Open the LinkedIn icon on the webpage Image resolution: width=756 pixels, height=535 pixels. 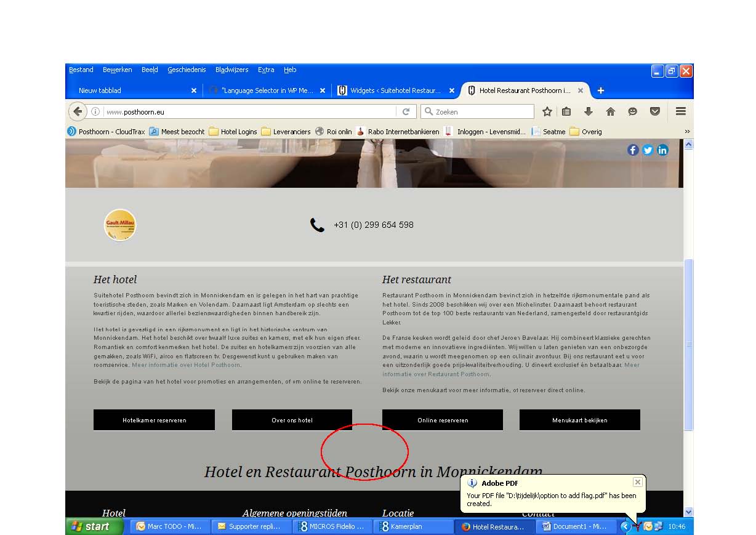[x=662, y=150]
